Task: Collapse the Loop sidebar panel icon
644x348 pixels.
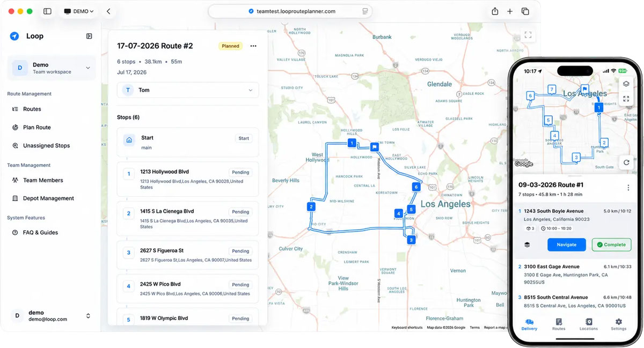Action: click(x=89, y=36)
